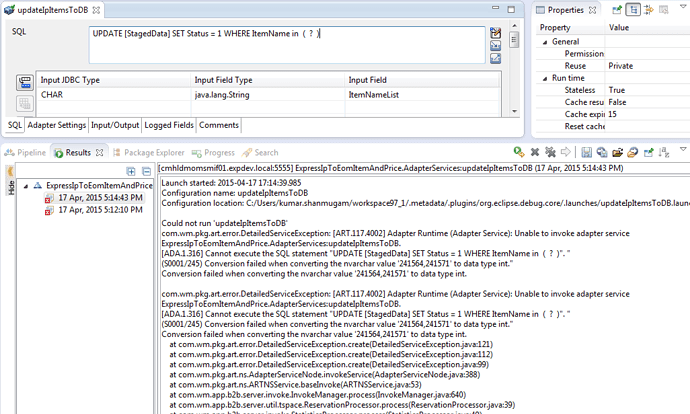Open the Input/Output tab
The width and height of the screenshot is (690, 414).
click(115, 125)
